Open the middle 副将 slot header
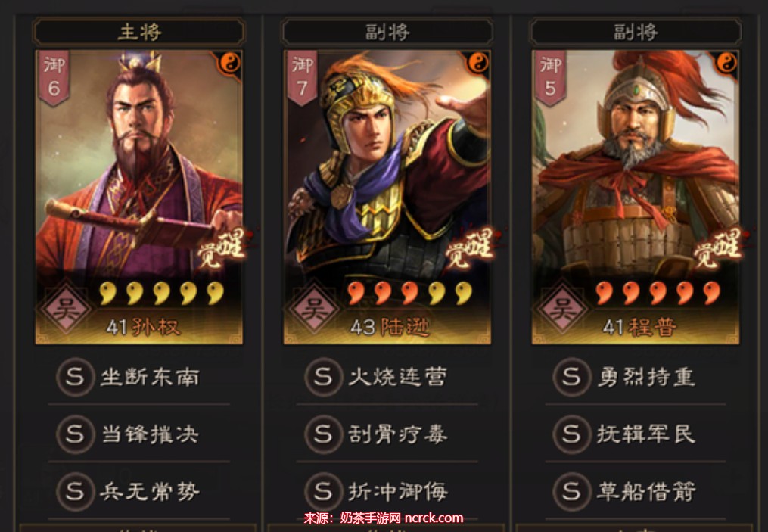 click(387, 33)
